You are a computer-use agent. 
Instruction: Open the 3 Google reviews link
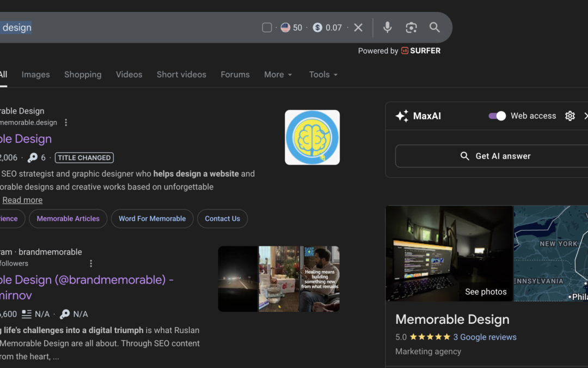pos(485,337)
